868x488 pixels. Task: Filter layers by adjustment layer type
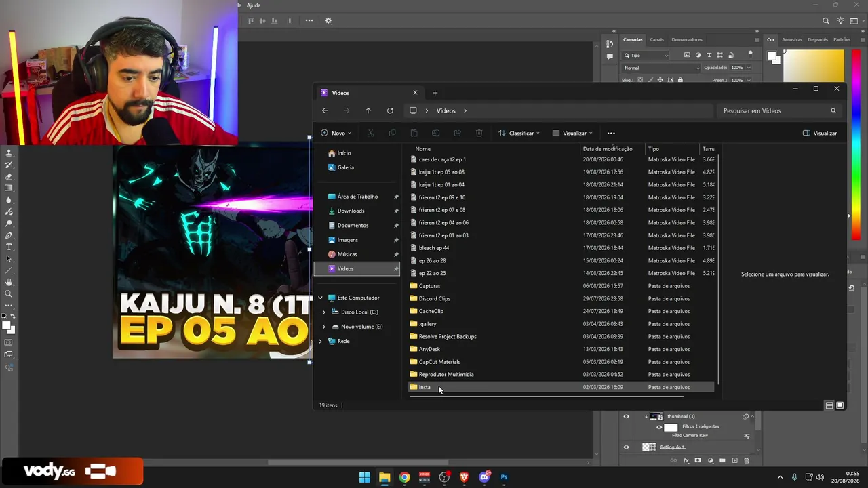pos(698,55)
